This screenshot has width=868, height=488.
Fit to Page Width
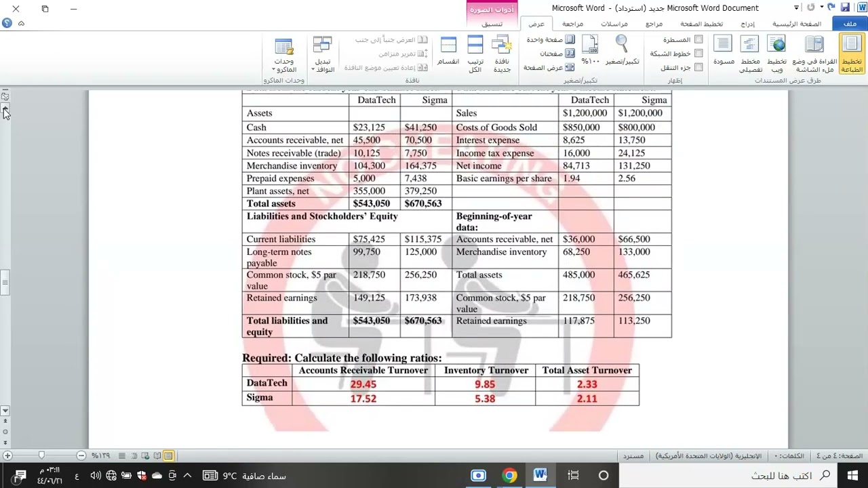[549, 68]
